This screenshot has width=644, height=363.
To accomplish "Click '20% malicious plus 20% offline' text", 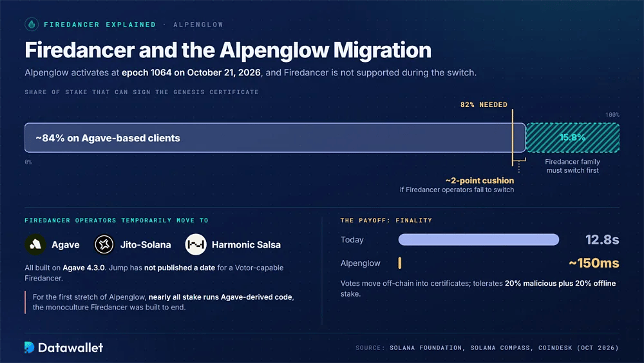I will tap(560, 283).
